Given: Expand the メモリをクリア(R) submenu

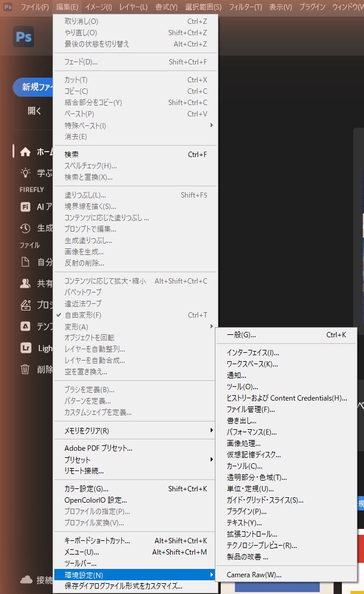Looking at the screenshot, I should pos(135,431).
